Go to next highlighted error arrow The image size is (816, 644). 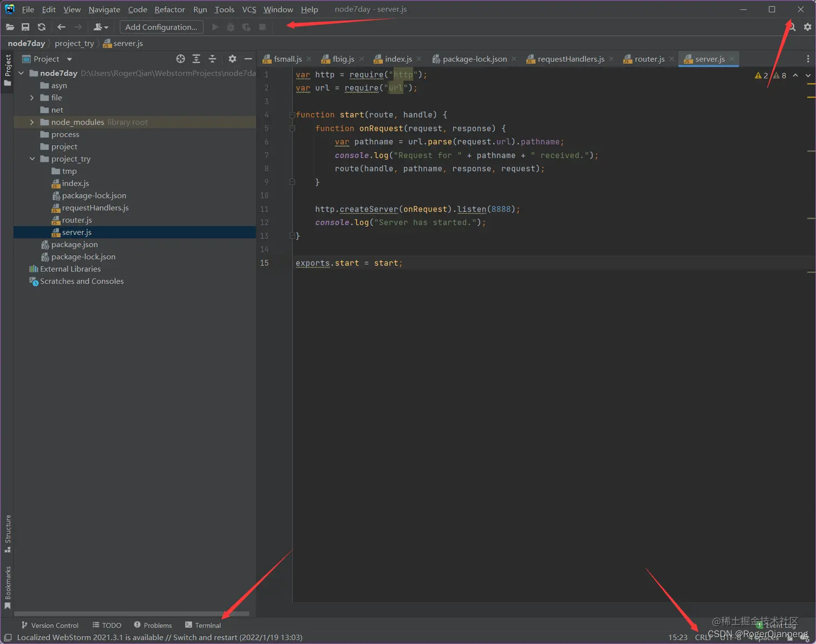[808, 76]
